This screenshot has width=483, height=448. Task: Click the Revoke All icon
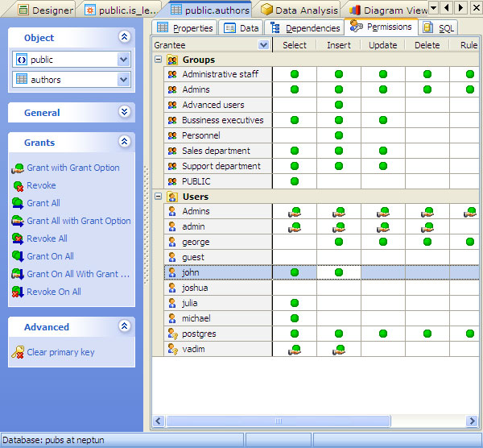pos(18,239)
